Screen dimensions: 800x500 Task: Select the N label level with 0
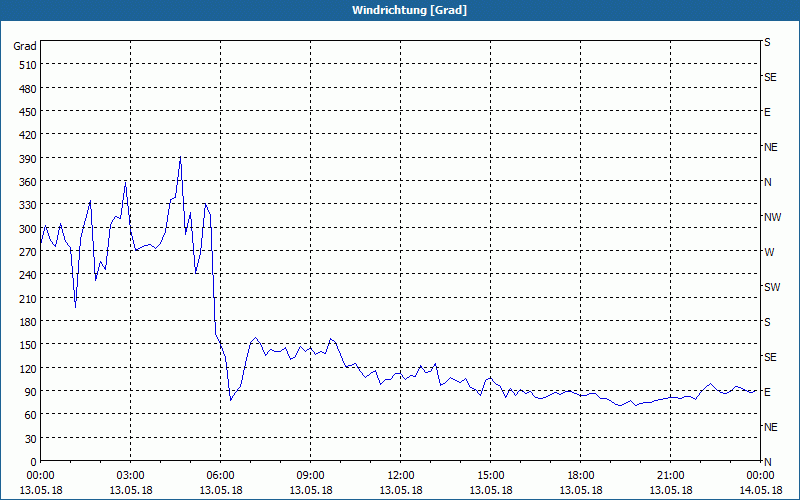tap(768, 462)
